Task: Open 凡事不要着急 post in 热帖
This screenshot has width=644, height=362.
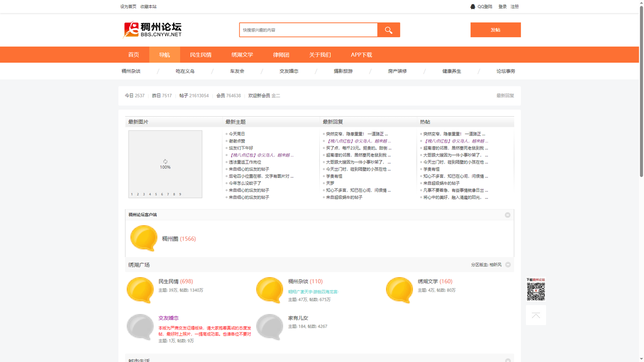Action: pos(456,190)
